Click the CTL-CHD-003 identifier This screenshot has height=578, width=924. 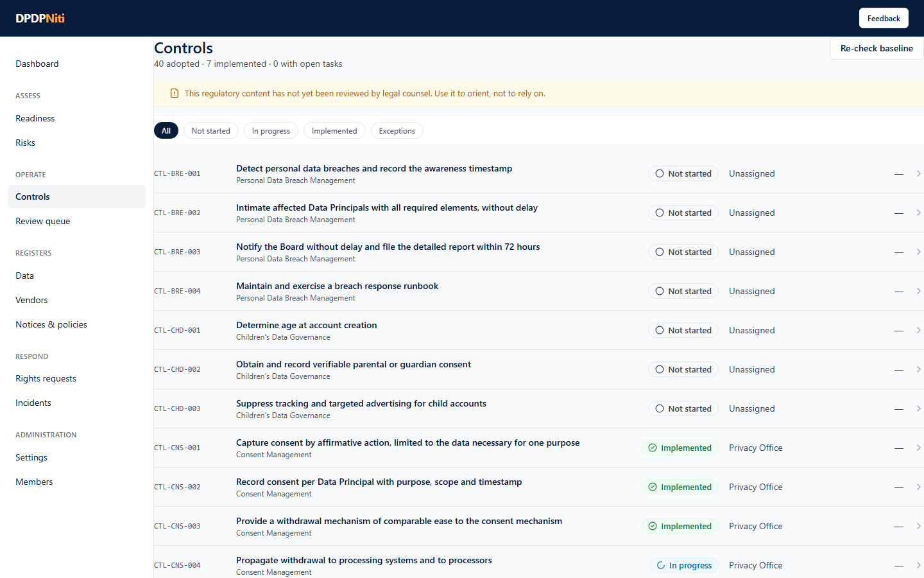[x=177, y=408]
